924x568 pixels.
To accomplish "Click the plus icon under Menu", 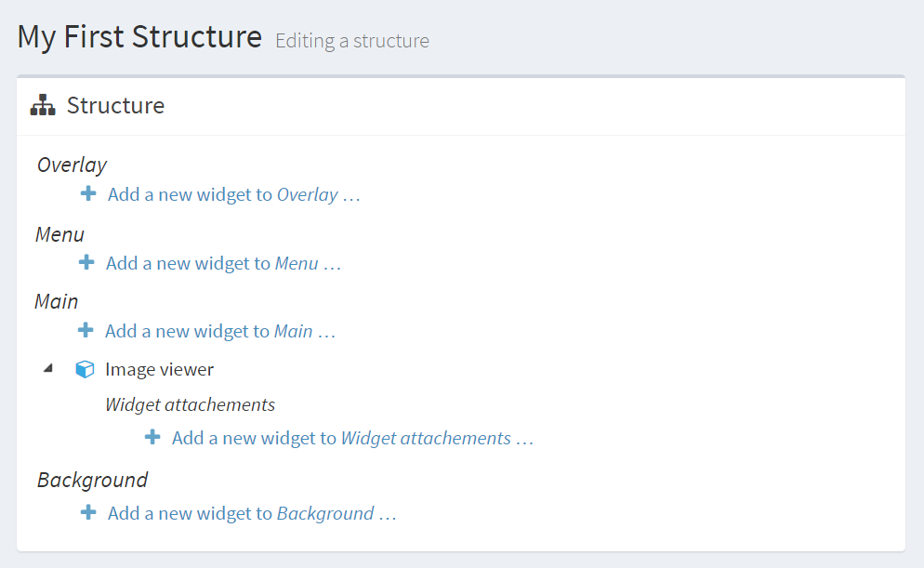I will click(x=87, y=262).
